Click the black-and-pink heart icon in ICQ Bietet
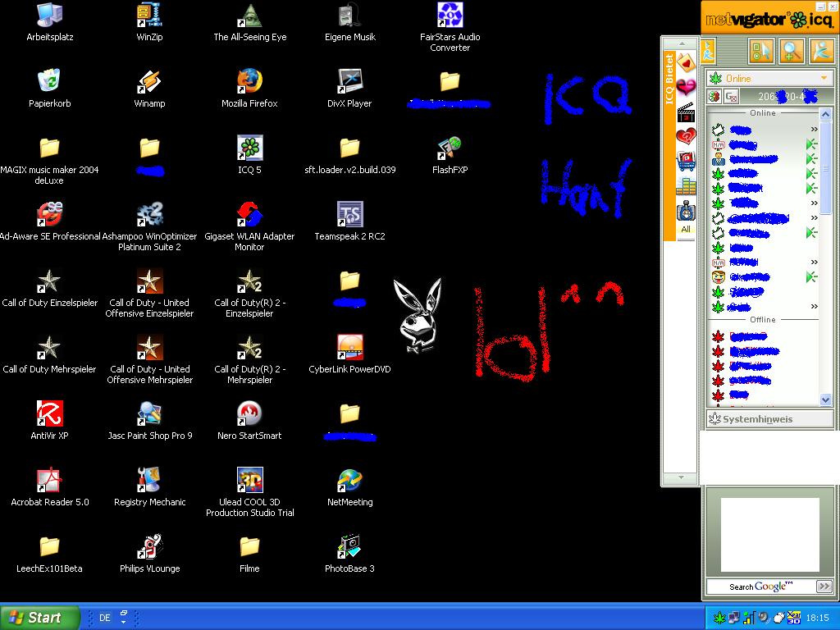Image resolution: width=840 pixels, height=630 pixels. tap(686, 87)
